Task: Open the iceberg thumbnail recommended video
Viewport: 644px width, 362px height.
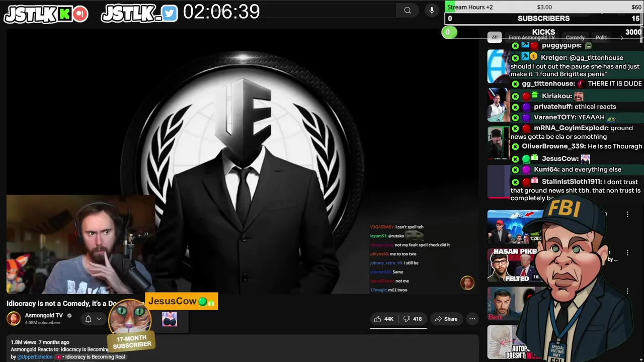Action: (x=513, y=226)
